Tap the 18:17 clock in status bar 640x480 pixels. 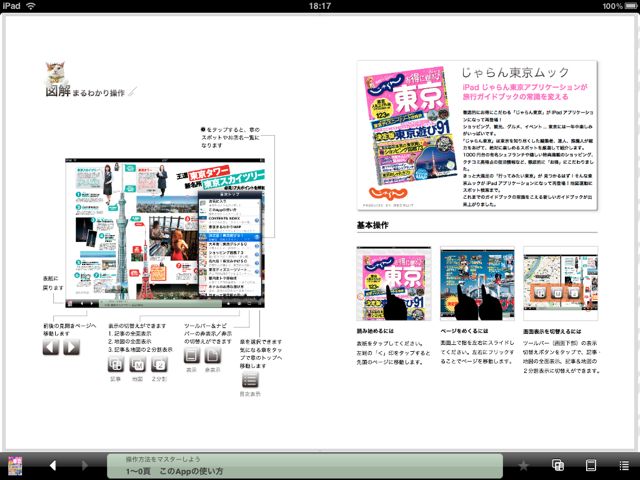[320, 6]
